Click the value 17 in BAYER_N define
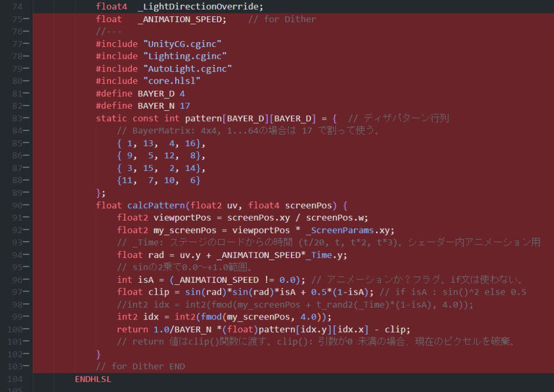The height and width of the screenshot is (392, 554). 184,106
